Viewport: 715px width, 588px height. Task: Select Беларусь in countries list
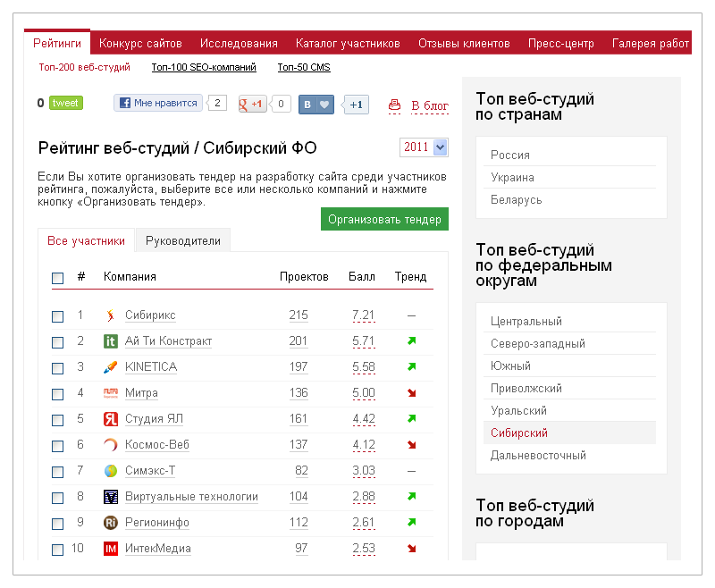pyautogui.click(x=569, y=199)
